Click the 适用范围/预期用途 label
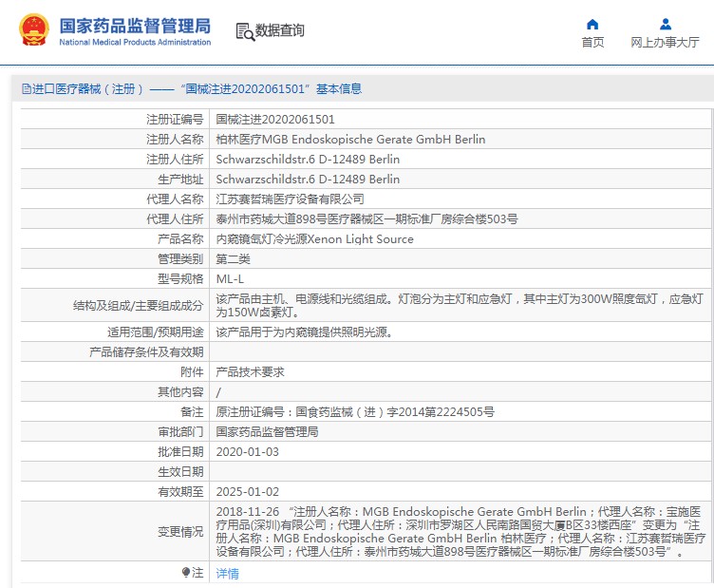 click(x=156, y=332)
